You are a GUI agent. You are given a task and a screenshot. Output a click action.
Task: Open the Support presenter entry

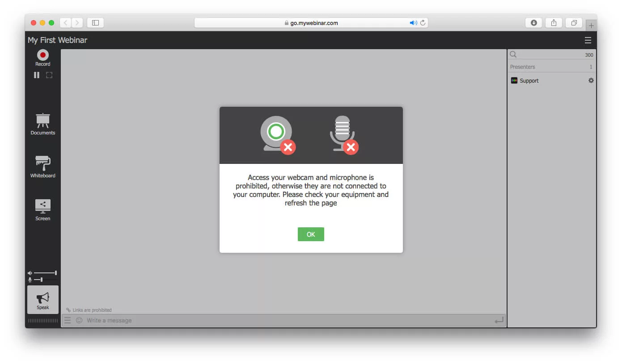click(529, 80)
